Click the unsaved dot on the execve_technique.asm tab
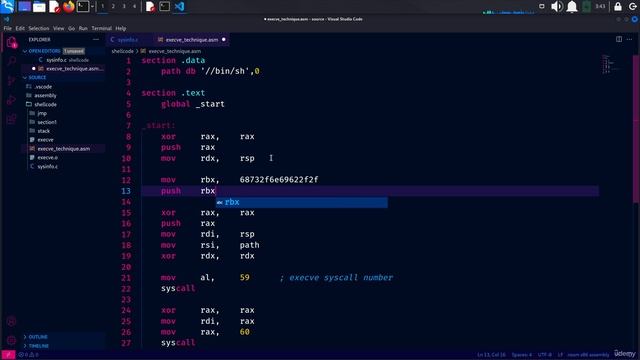The width and height of the screenshot is (640, 360). (x=224, y=40)
